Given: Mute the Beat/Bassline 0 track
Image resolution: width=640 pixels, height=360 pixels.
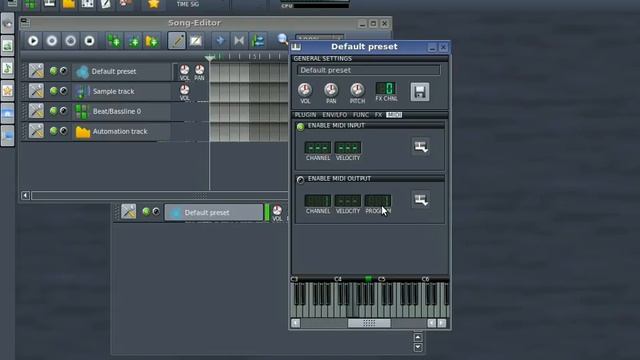Looking at the screenshot, I should (53, 111).
